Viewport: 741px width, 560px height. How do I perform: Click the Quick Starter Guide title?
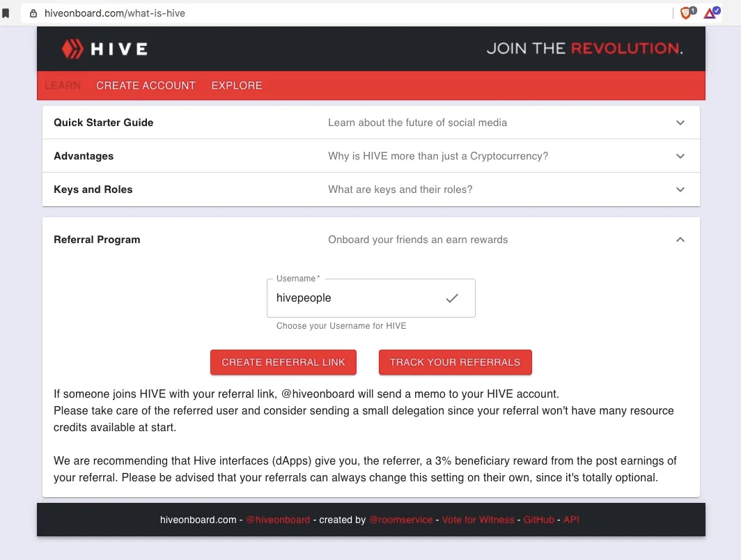104,123
